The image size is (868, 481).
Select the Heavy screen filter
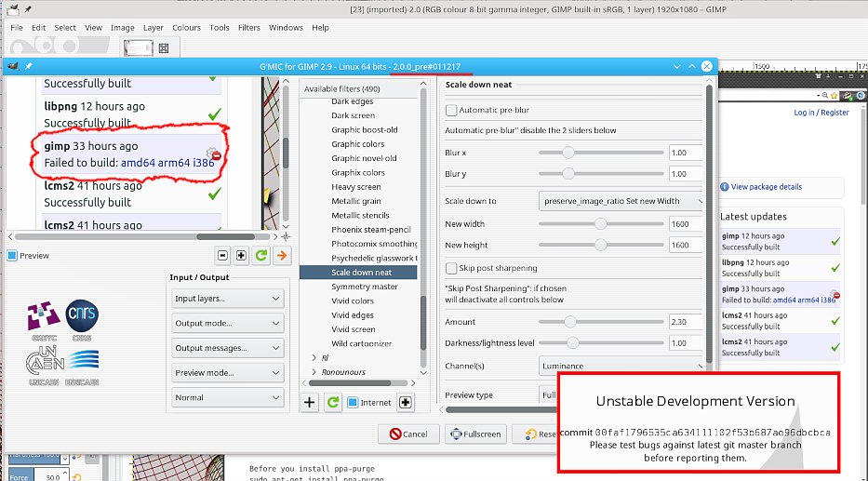pos(358,187)
